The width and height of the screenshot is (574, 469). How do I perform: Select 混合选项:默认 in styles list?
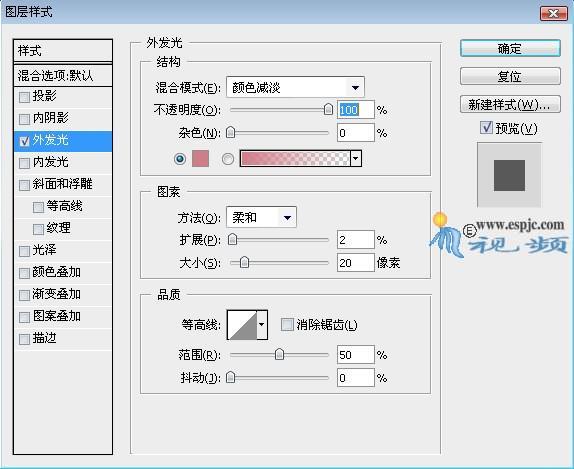tap(63, 75)
